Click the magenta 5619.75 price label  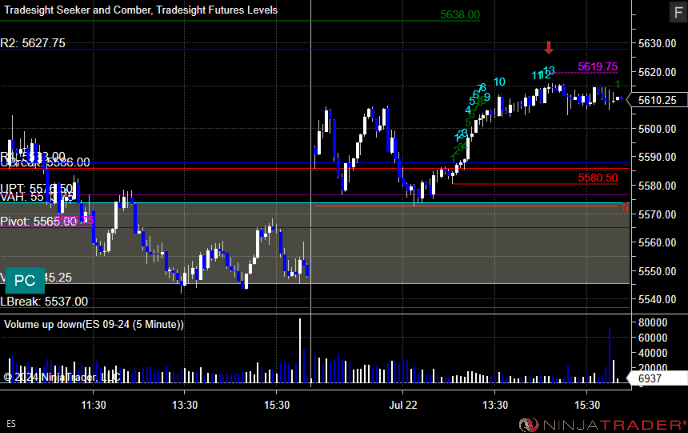tap(598, 66)
